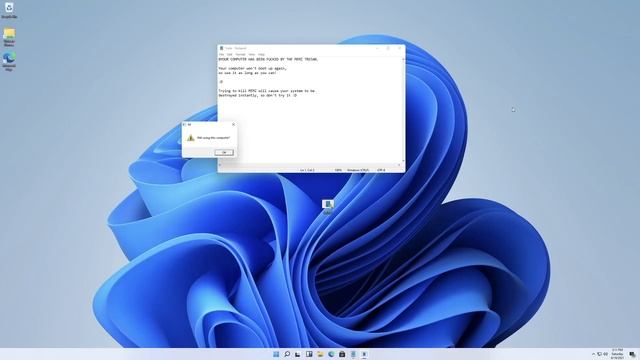Minimize the Notepad window
Viewport: 640px width, 360px height.
coord(377,48)
